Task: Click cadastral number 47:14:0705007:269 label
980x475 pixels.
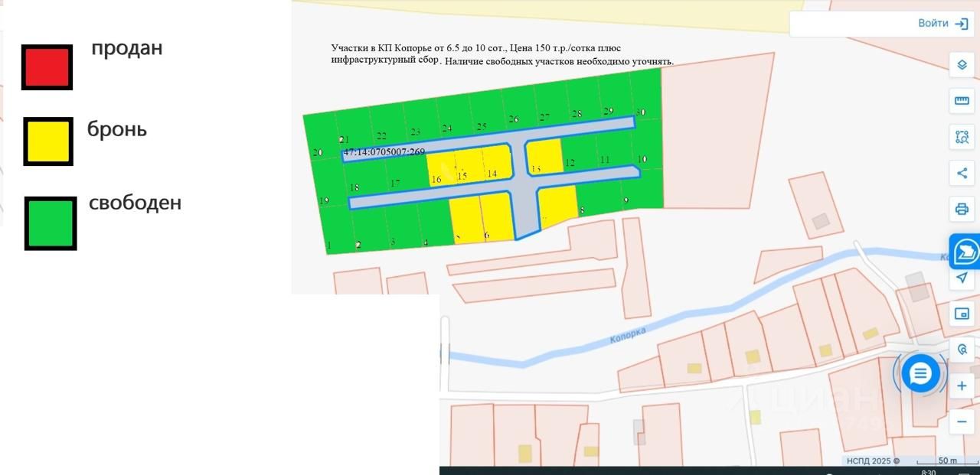Action: [x=384, y=152]
